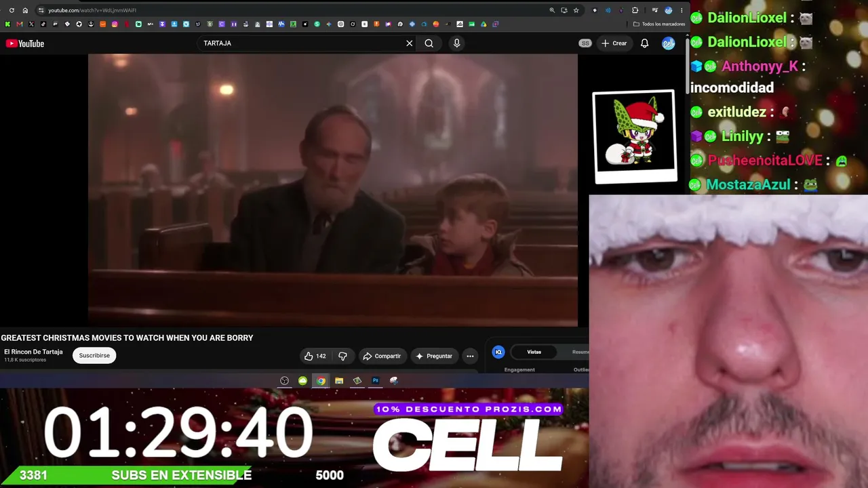
Task: Open the blue IQ extension icon
Action: tap(498, 352)
